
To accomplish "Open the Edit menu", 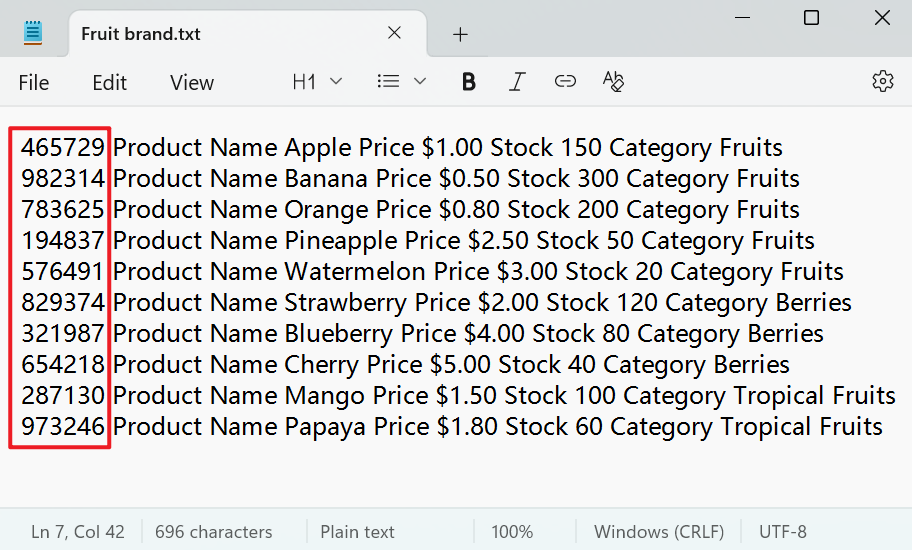I will [x=109, y=83].
